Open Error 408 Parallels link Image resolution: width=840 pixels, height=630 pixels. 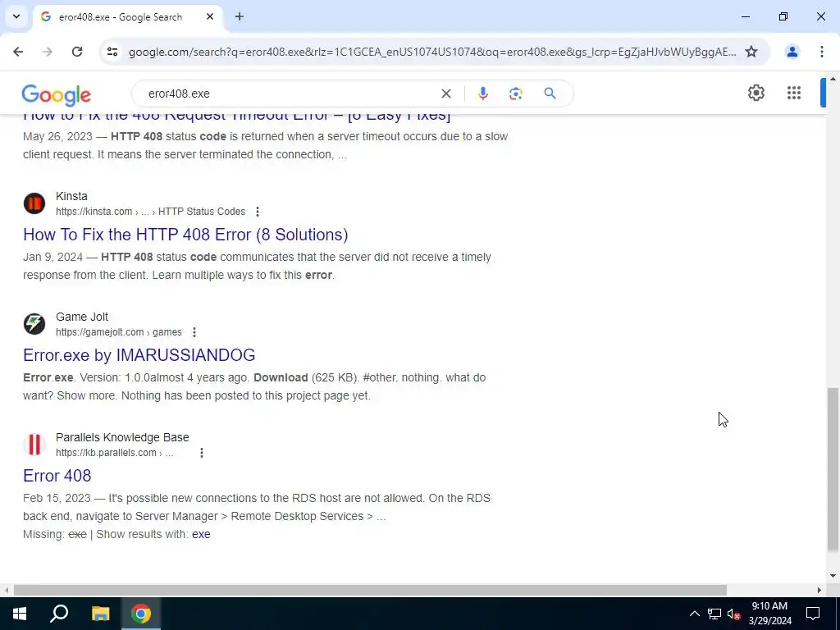tap(57, 476)
